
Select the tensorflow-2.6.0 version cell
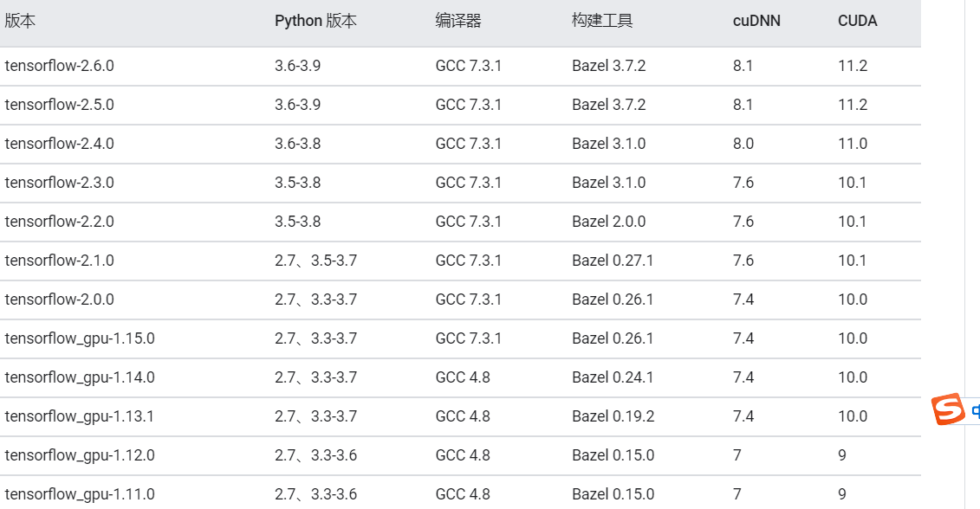(x=60, y=66)
